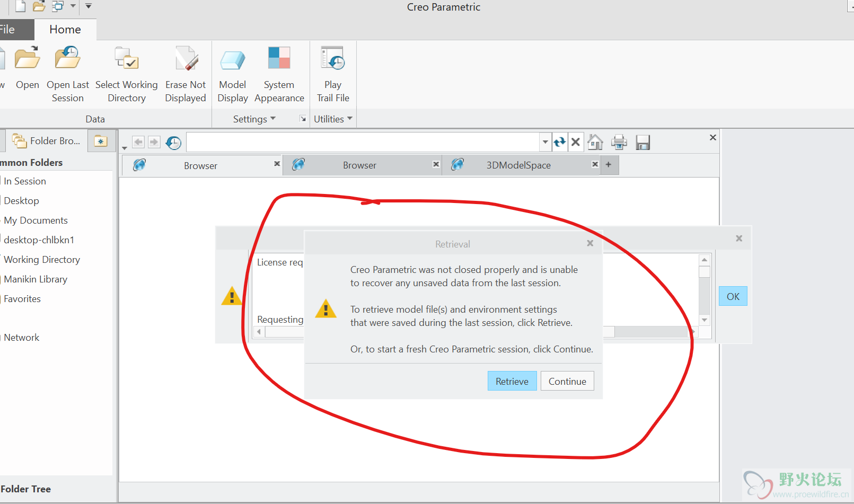The width and height of the screenshot is (854, 504).
Task: Click the Open ribbon button
Action: 28,68
